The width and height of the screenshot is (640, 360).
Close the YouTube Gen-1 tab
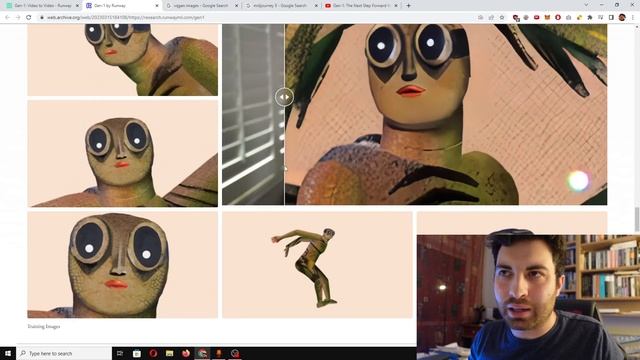[x=396, y=6]
